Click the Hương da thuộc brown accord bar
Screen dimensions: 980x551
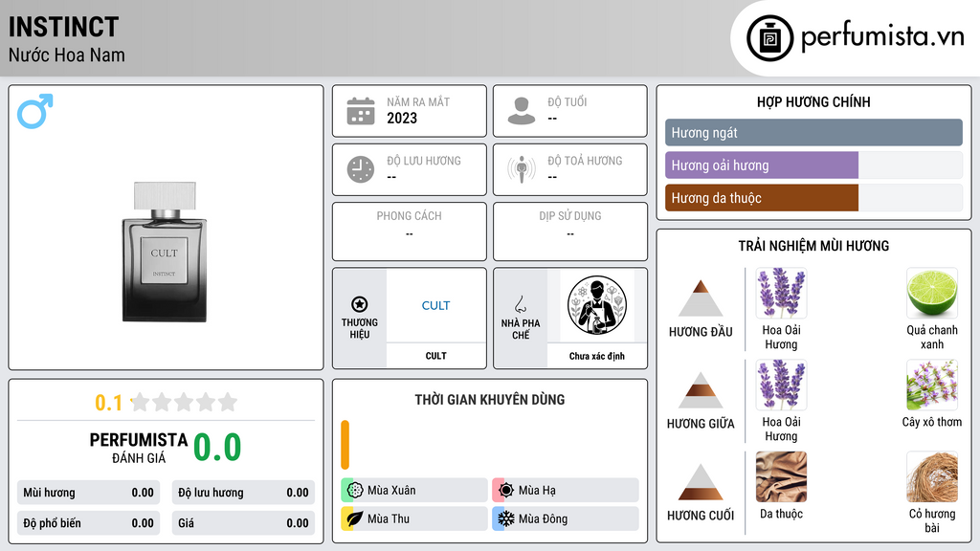[761, 198]
